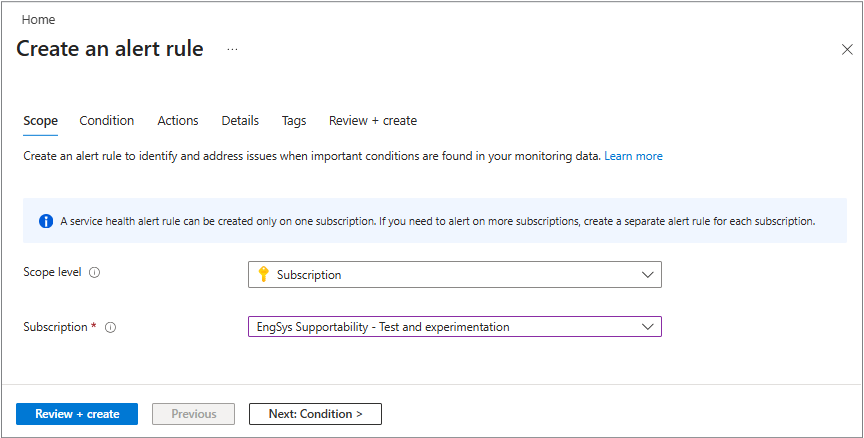This screenshot has height=438, width=864.
Task: Click the ellipsis more options icon beside title
Action: click(x=232, y=49)
